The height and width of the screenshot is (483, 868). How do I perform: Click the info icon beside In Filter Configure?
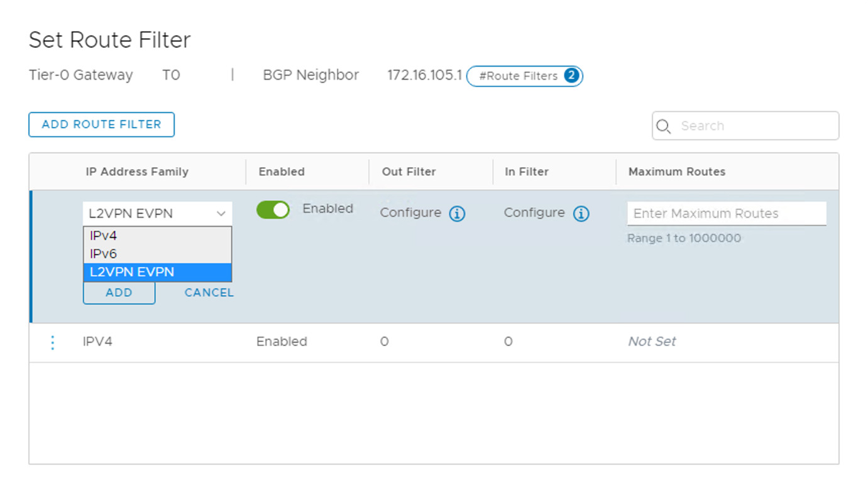pyautogui.click(x=581, y=214)
